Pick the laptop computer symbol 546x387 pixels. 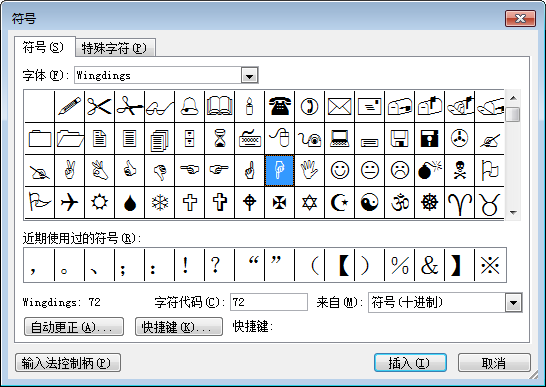pyautogui.click(x=339, y=138)
